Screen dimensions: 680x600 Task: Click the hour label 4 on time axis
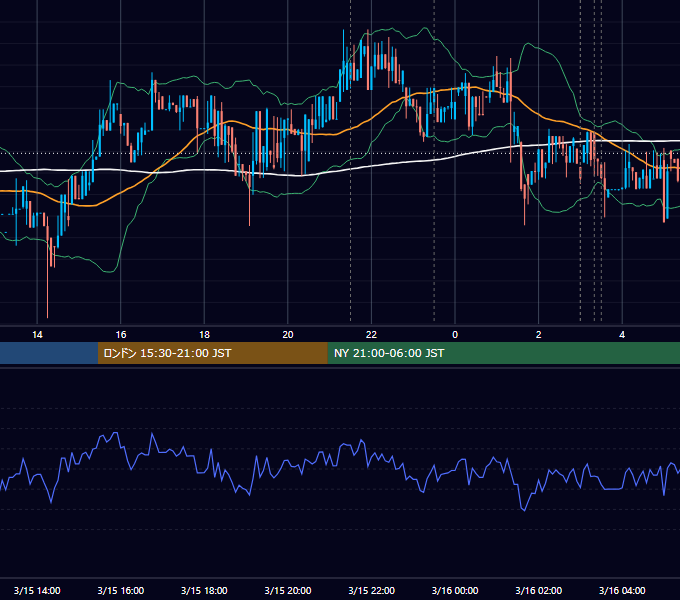pyautogui.click(x=622, y=335)
